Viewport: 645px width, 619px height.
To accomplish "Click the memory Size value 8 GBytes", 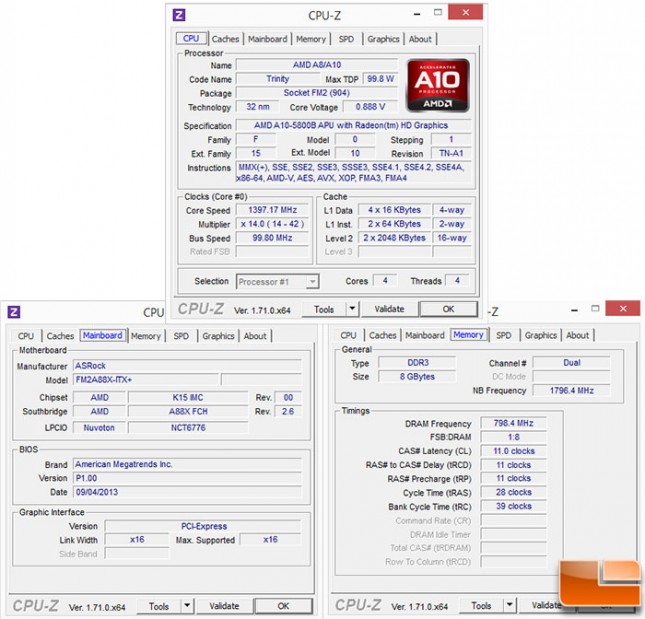I will [x=418, y=377].
